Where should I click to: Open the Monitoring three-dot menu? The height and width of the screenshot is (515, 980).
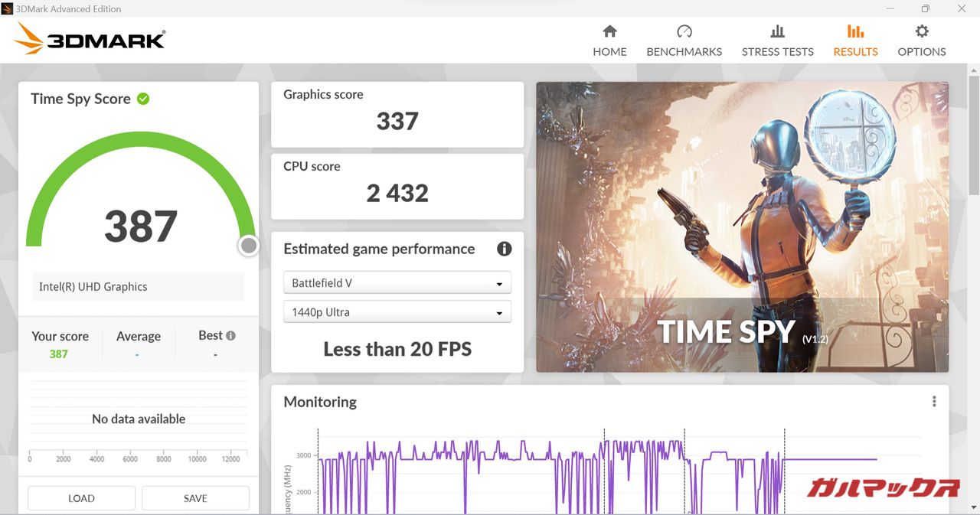[x=934, y=402]
